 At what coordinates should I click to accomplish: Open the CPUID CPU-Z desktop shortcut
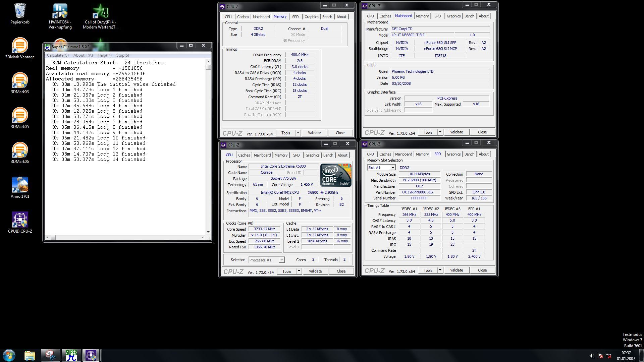click(20, 221)
